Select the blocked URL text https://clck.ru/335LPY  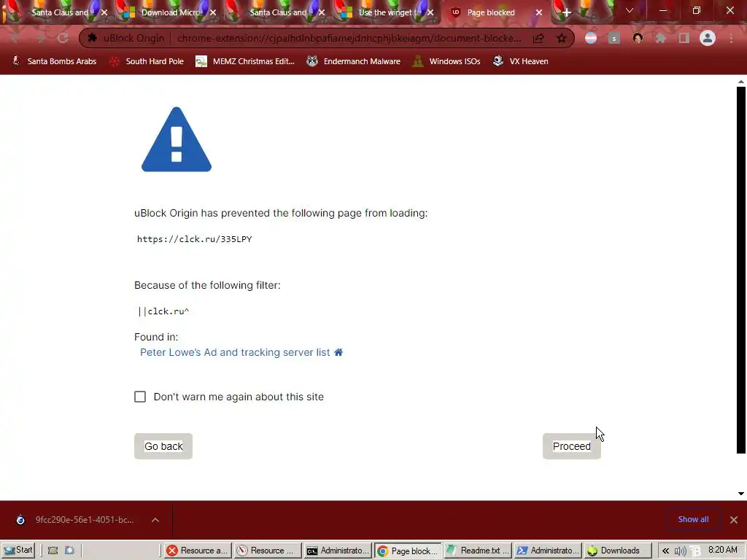(194, 239)
